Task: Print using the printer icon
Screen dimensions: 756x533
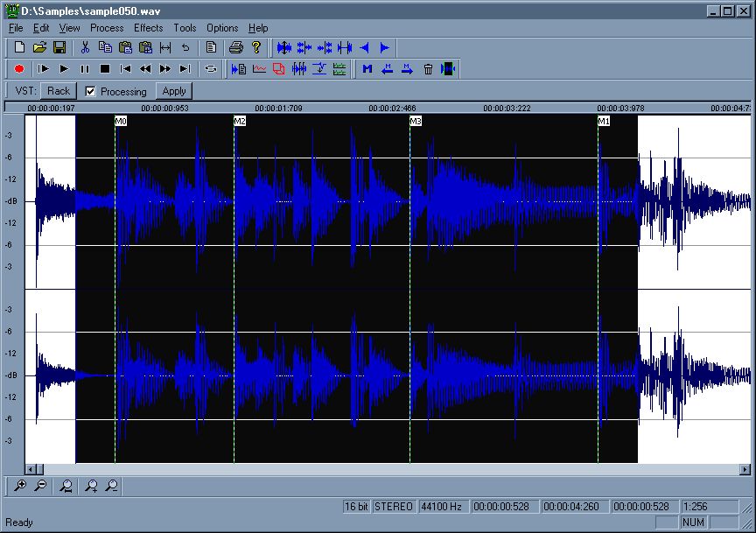Action: pos(235,47)
